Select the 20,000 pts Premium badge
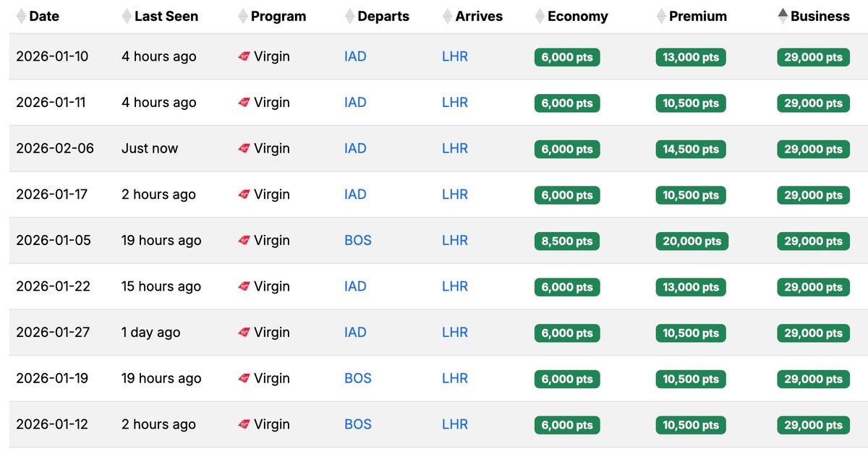The height and width of the screenshot is (454, 868). click(692, 241)
